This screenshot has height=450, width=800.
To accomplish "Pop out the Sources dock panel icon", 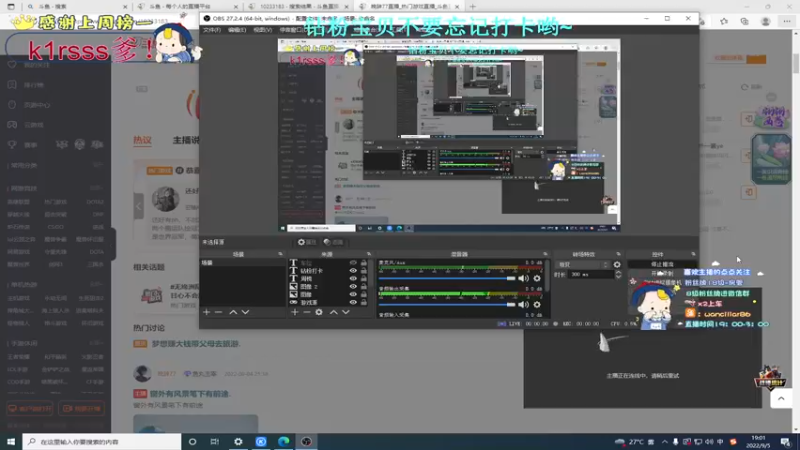I will tap(369, 254).
